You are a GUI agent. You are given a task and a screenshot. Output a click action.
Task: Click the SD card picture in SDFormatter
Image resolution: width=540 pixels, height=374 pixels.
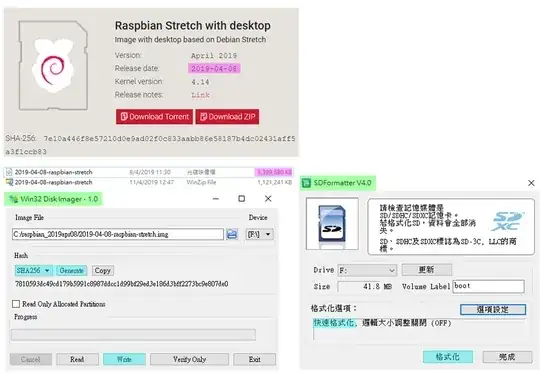click(x=332, y=224)
